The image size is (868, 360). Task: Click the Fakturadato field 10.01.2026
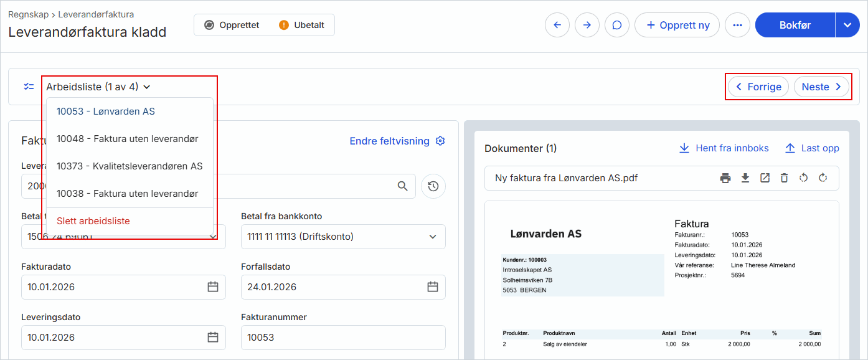point(123,287)
